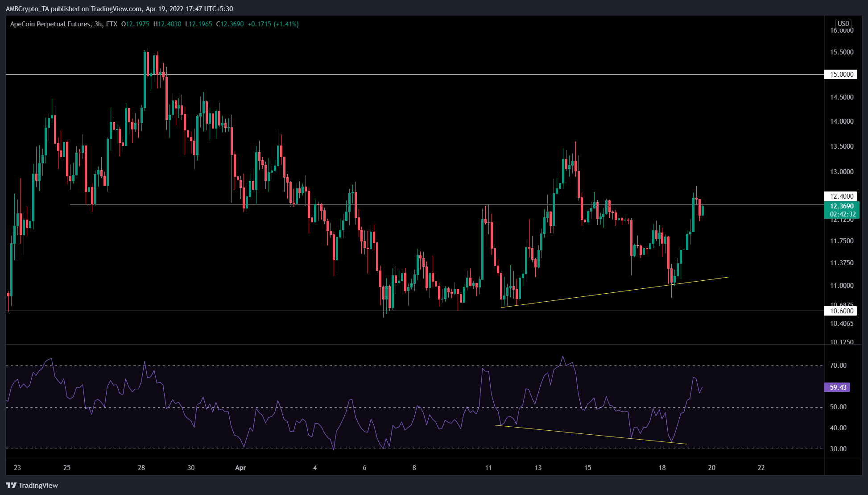Click the 12.4000 horizontal line price label

coord(841,196)
